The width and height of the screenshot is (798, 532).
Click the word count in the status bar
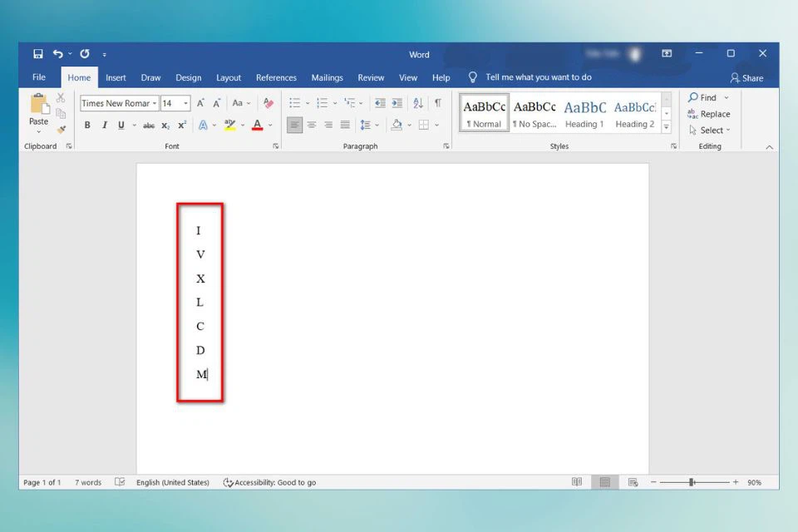87,482
